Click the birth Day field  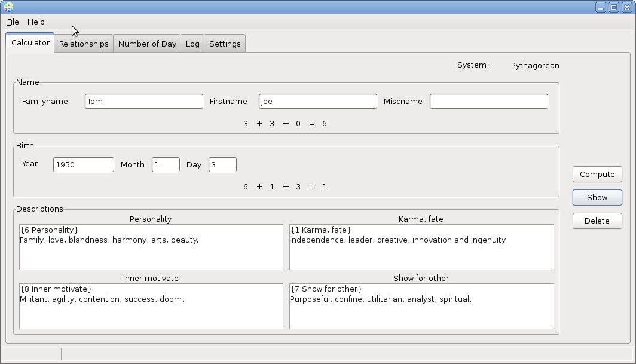pos(222,164)
